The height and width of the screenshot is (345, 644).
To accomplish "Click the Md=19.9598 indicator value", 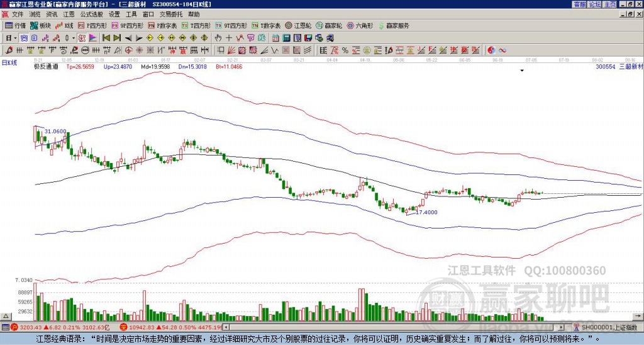I will [x=155, y=67].
